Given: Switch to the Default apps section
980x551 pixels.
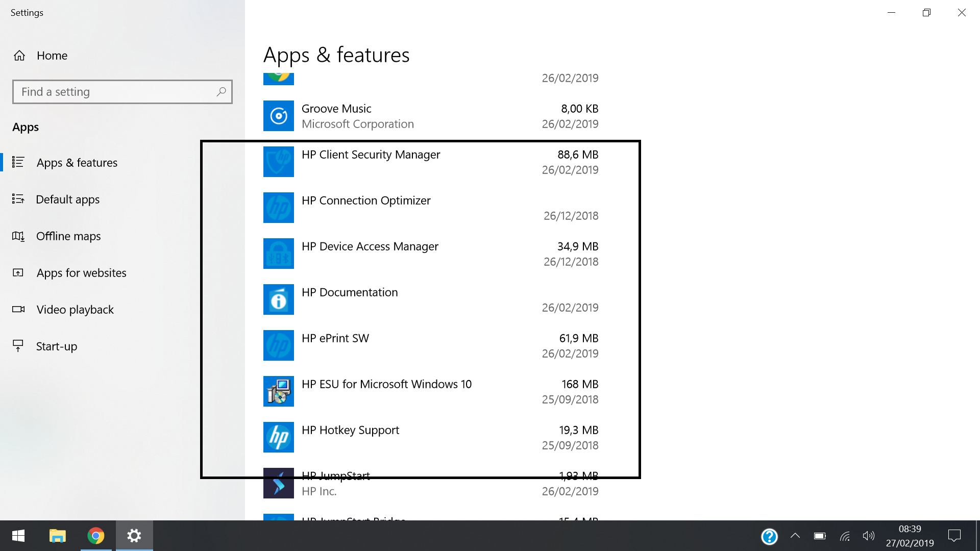Looking at the screenshot, I should tap(67, 199).
